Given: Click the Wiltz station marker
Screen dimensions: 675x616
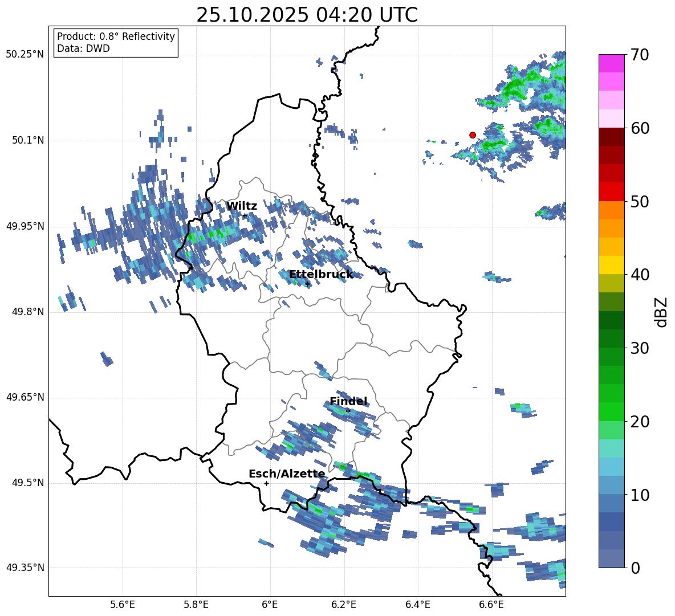Looking at the screenshot, I should point(245,216).
